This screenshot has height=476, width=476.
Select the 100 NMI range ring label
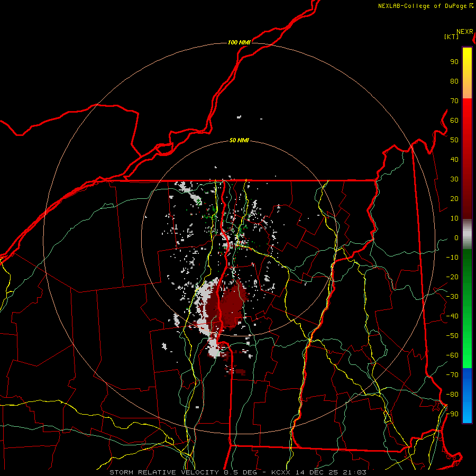[239, 42]
